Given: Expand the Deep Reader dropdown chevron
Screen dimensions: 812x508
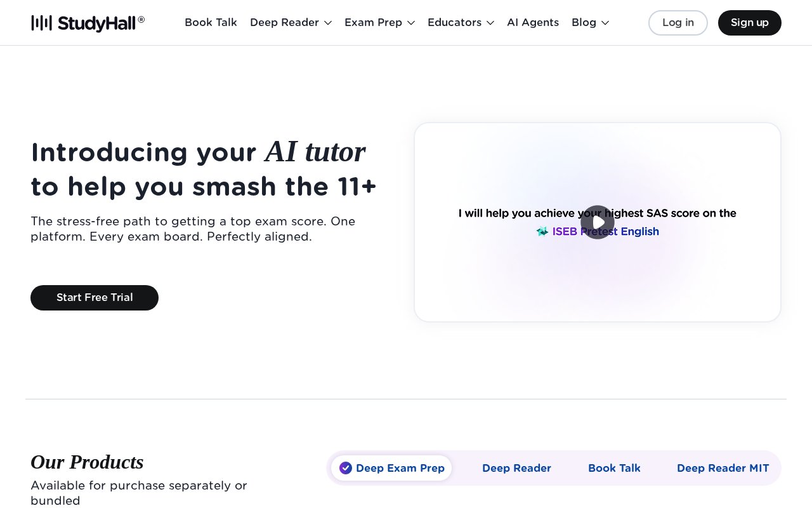Looking at the screenshot, I should point(328,23).
